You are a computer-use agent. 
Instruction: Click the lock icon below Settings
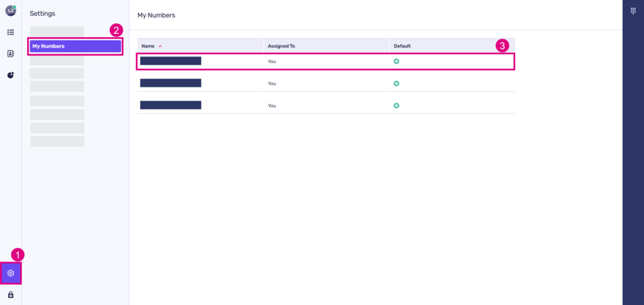pos(11,294)
